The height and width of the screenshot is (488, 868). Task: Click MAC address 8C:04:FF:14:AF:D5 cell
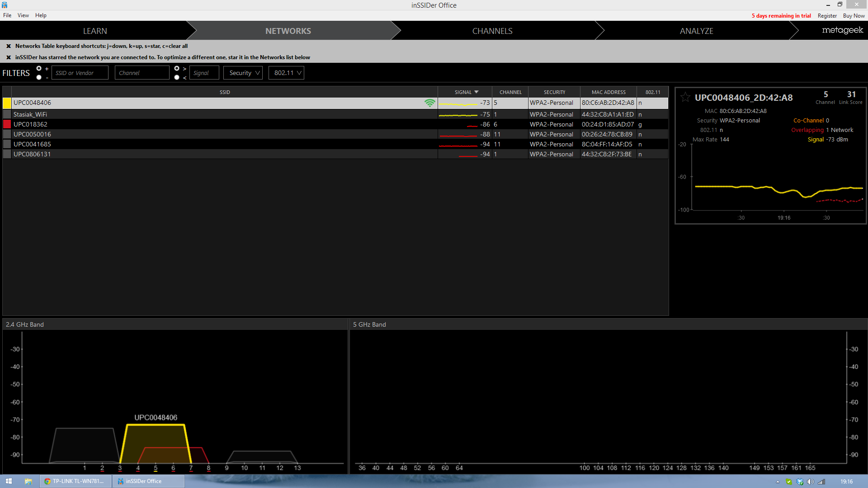608,144
